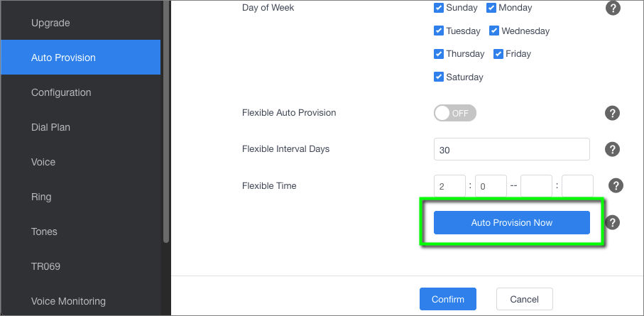The height and width of the screenshot is (316, 644).
Task: Open help icon next to Flexible Time
Action: [x=616, y=186]
